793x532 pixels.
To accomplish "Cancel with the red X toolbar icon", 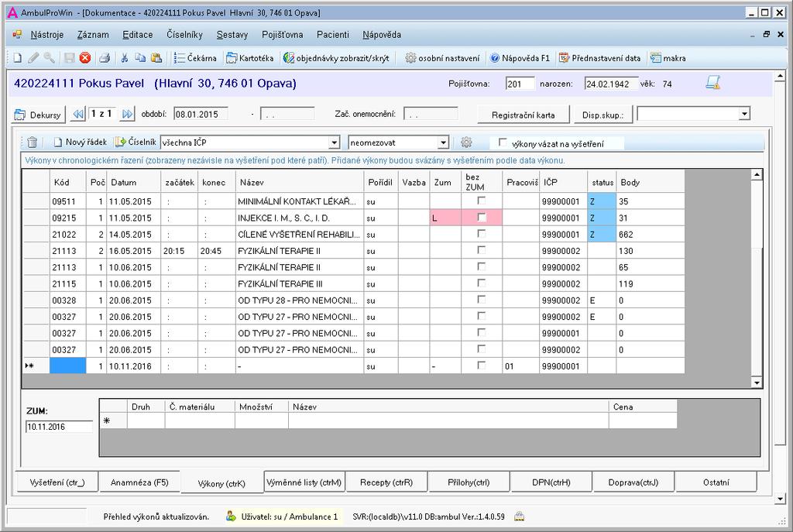I will (x=85, y=58).
